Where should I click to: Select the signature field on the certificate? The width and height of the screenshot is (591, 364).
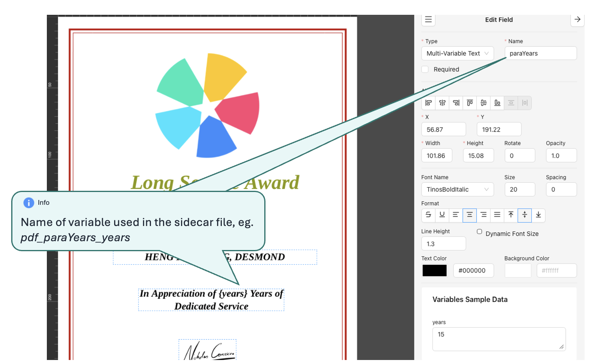coord(207,350)
